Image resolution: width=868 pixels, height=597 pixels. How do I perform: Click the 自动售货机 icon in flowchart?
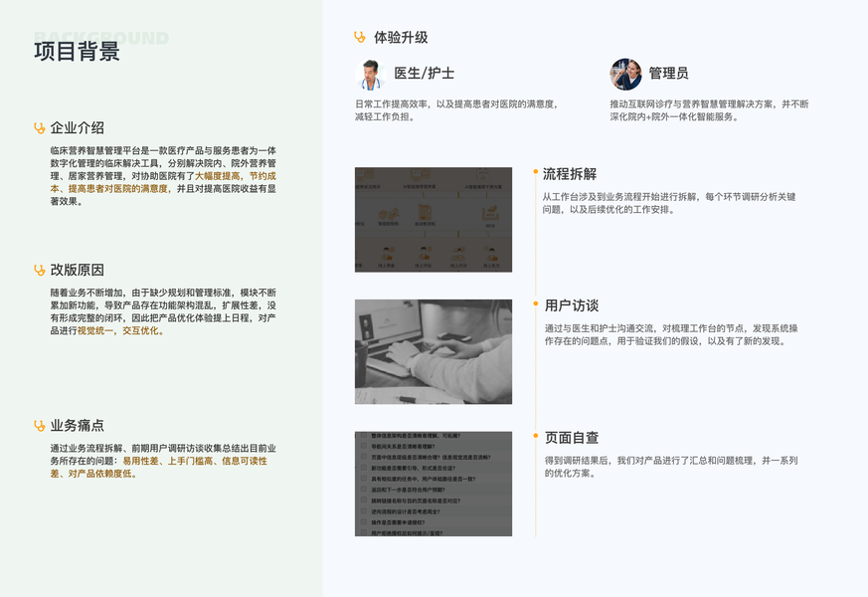point(425,213)
